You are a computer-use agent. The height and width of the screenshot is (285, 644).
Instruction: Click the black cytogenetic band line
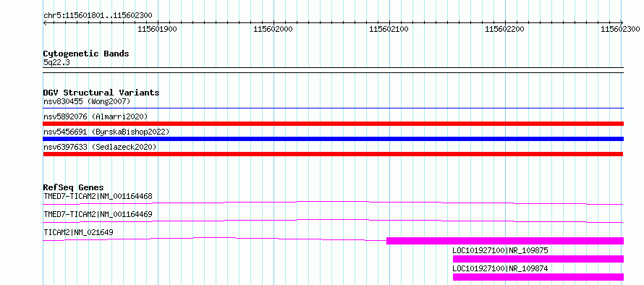click(333, 70)
